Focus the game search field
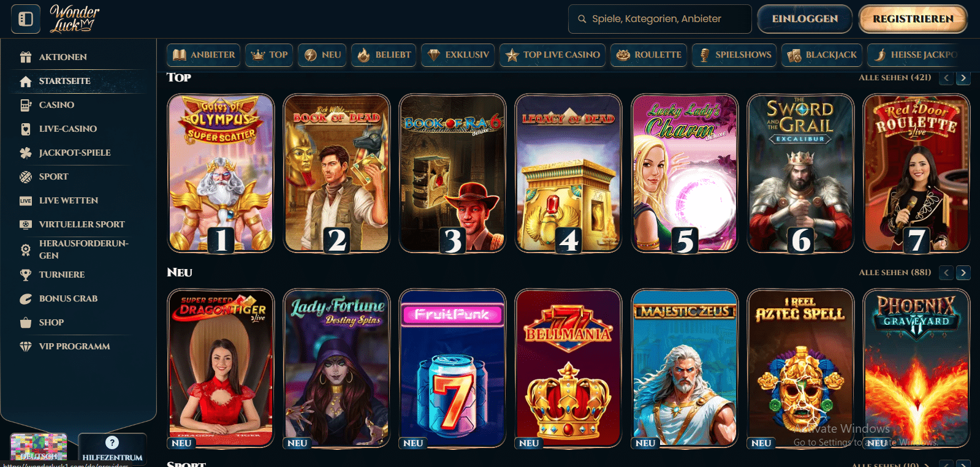Viewport: 980px width, 467px height. [x=659, y=19]
